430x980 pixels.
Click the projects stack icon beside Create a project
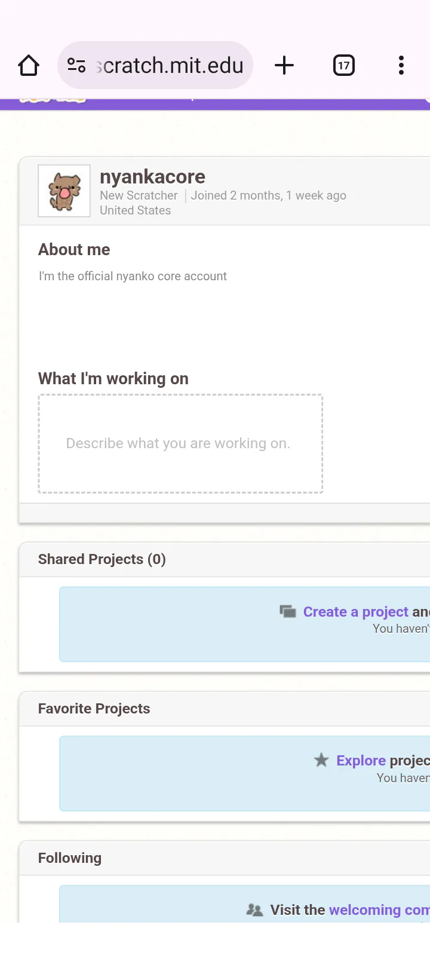(x=288, y=611)
